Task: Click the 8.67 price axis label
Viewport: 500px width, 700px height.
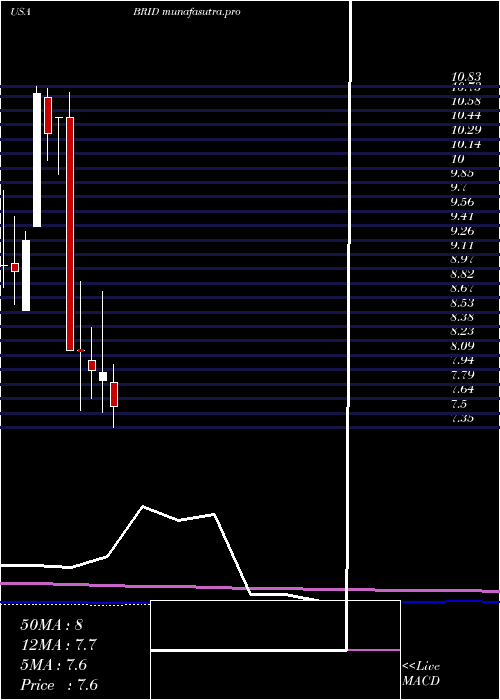Action: 462,288
